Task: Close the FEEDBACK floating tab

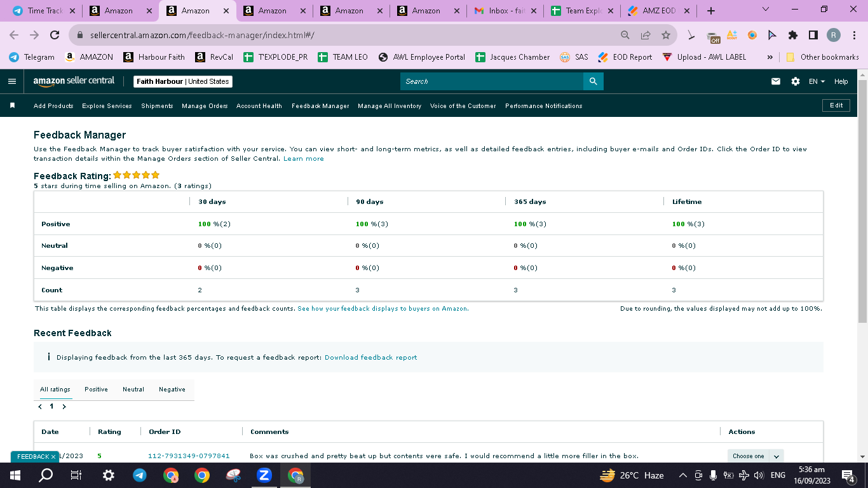Action: (53, 457)
